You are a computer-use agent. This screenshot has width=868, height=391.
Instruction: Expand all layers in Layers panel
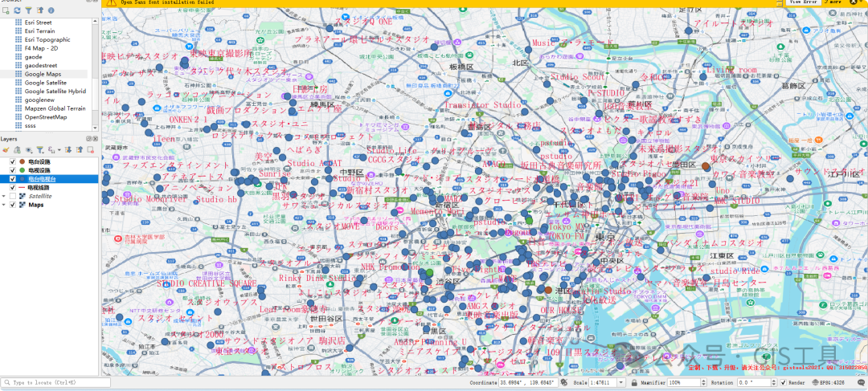pyautogui.click(x=68, y=150)
